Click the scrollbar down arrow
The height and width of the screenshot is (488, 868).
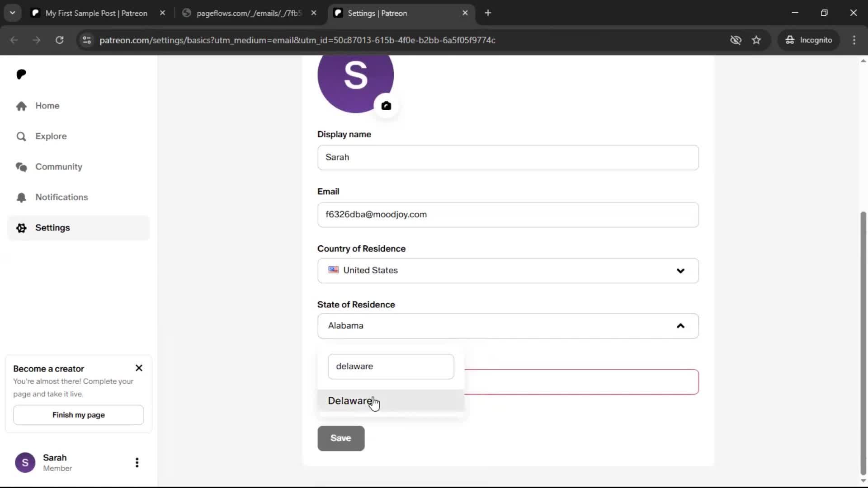click(863, 481)
